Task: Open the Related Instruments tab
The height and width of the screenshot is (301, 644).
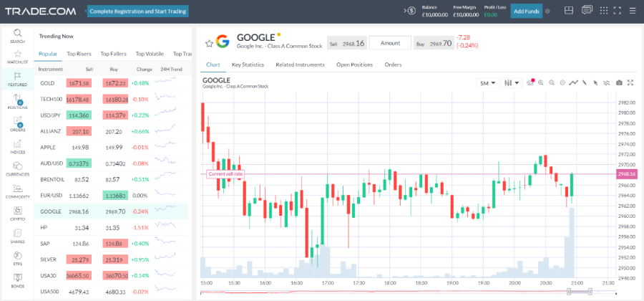Action: (x=301, y=64)
